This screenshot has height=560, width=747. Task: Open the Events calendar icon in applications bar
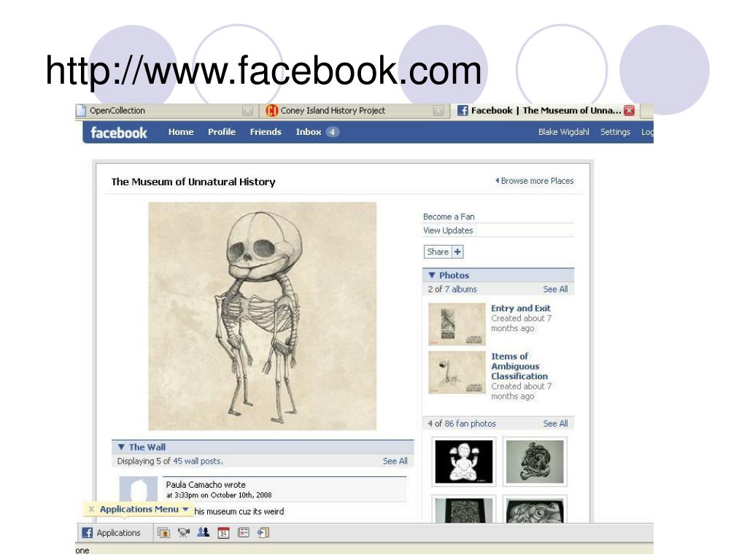tap(223, 533)
